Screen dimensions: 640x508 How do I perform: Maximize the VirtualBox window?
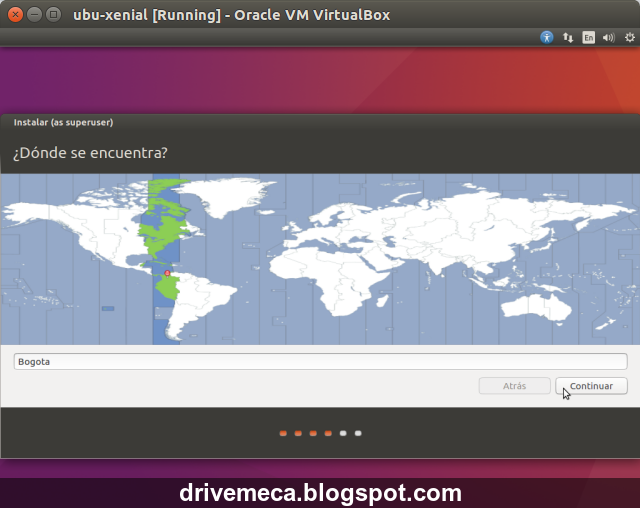coord(53,15)
